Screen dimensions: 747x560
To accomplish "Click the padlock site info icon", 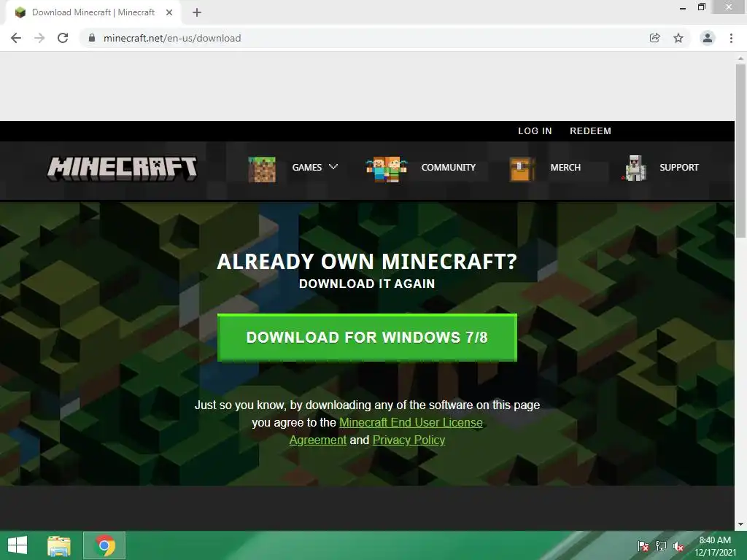I will pyautogui.click(x=92, y=38).
